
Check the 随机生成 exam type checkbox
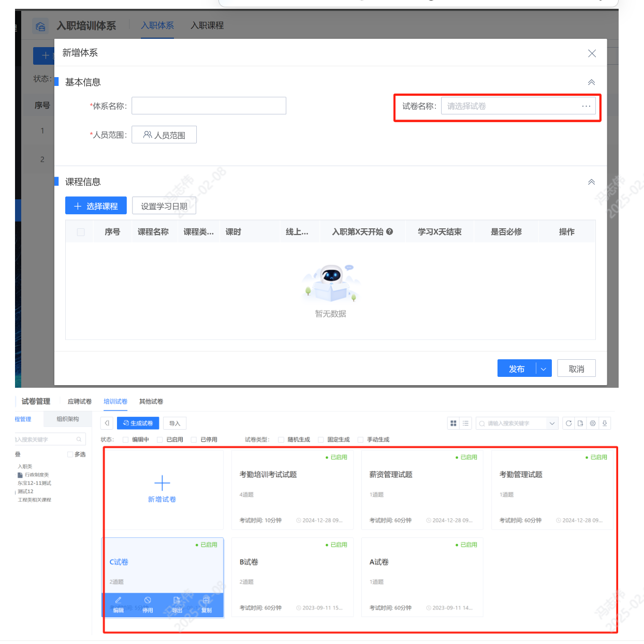tap(281, 440)
